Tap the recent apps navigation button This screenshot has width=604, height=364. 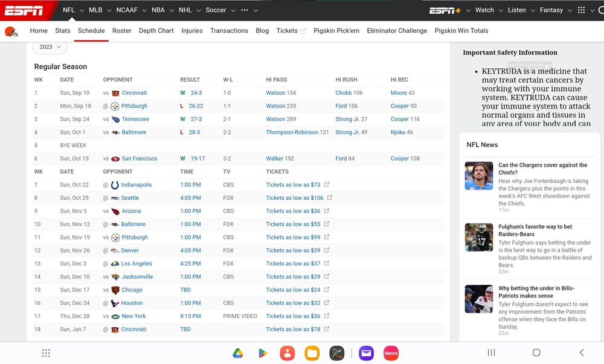tap(491, 353)
